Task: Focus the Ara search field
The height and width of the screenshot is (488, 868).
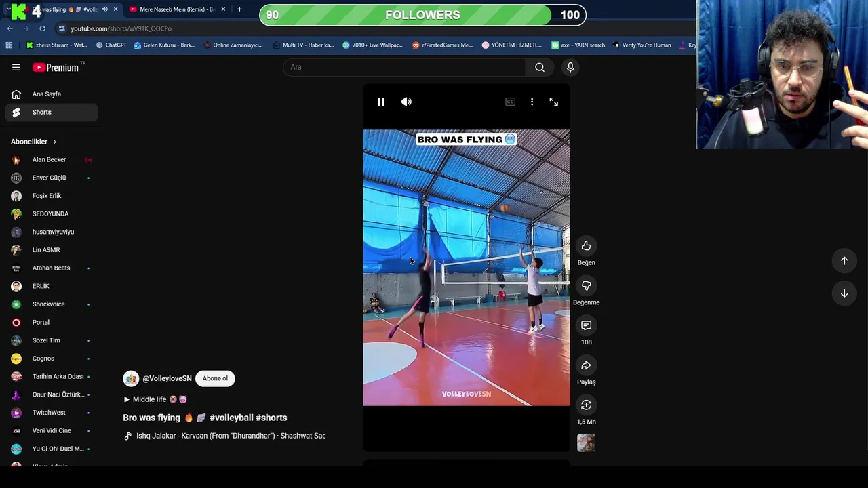Action: pos(404,67)
